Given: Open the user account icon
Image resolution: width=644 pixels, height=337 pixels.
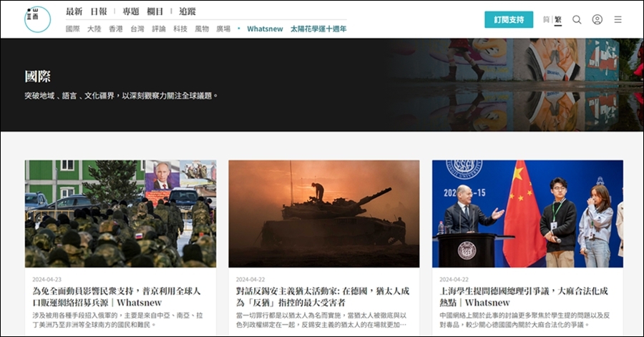Looking at the screenshot, I should (597, 19).
